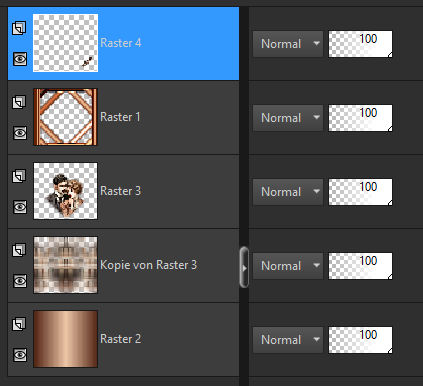This screenshot has height=386, width=423.
Task: Open blend mode dropdown for Raster 2
Action: [x=288, y=340]
